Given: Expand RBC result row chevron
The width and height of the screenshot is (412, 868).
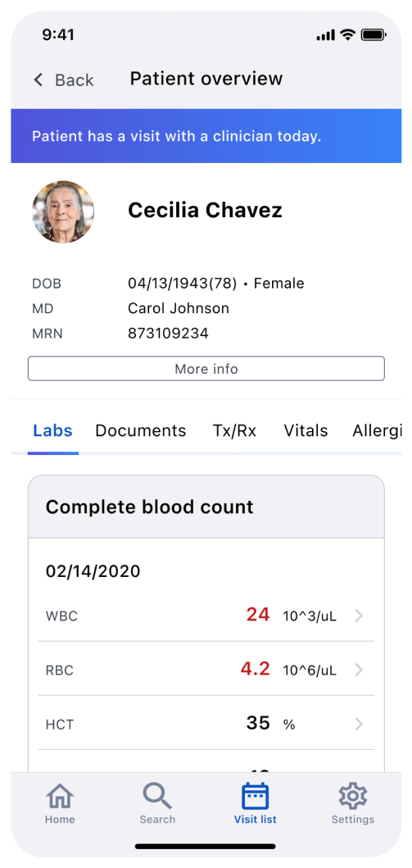Looking at the screenshot, I should [x=359, y=670].
